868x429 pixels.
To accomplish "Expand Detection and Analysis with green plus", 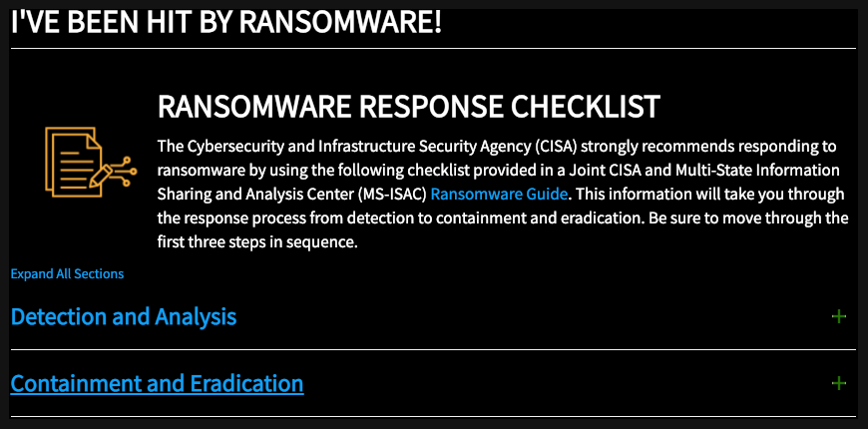I will click(839, 316).
